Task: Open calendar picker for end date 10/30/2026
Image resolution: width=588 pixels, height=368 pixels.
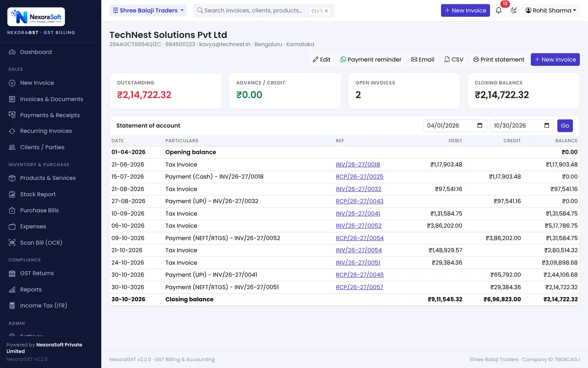Action: tap(546, 126)
